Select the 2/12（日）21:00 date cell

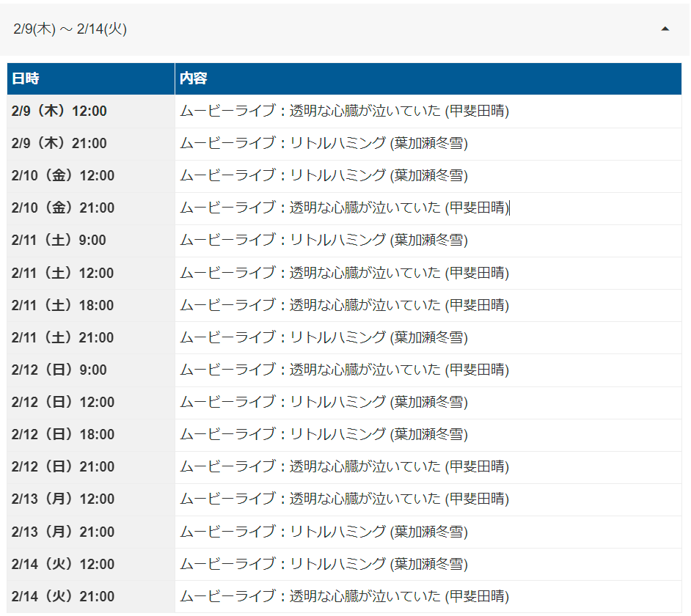coord(91,468)
